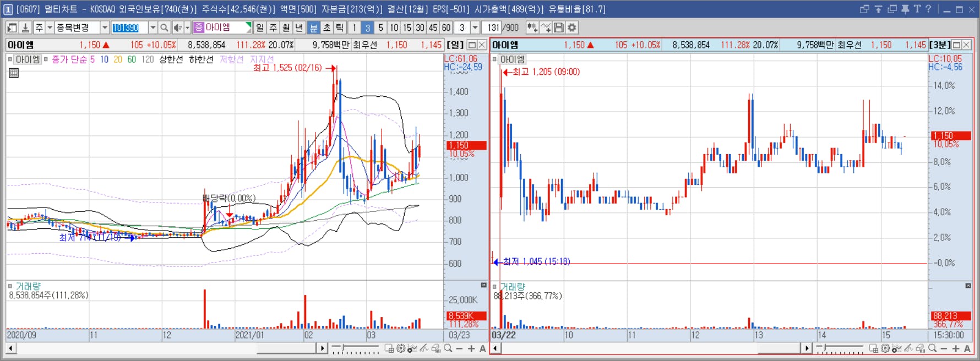The width and height of the screenshot is (980, 361).
Task: Select the 3-minute interval button
Action: 367,28
